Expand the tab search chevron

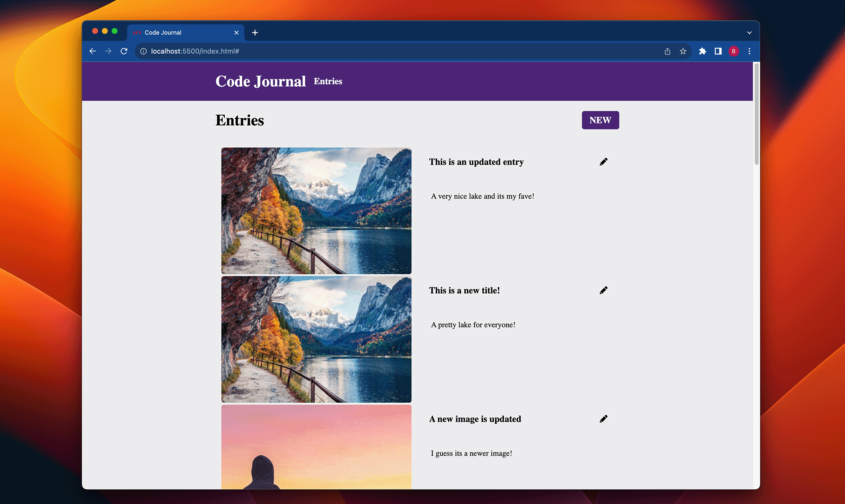click(749, 33)
